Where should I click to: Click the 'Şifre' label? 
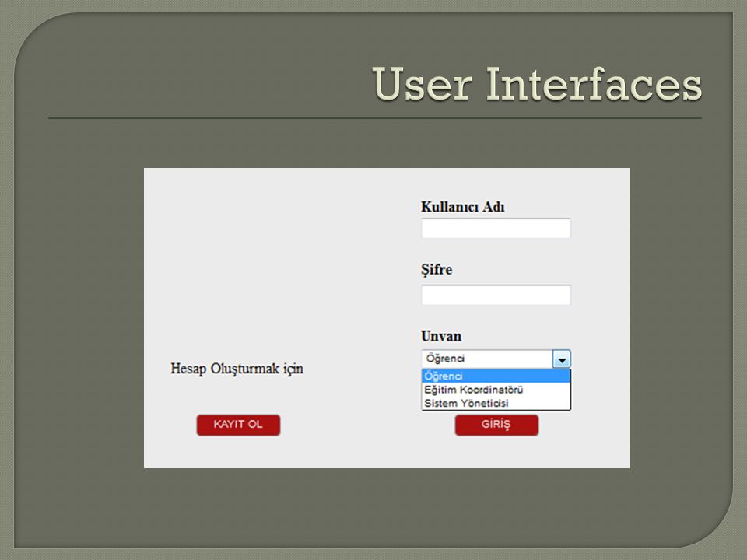tap(437, 270)
